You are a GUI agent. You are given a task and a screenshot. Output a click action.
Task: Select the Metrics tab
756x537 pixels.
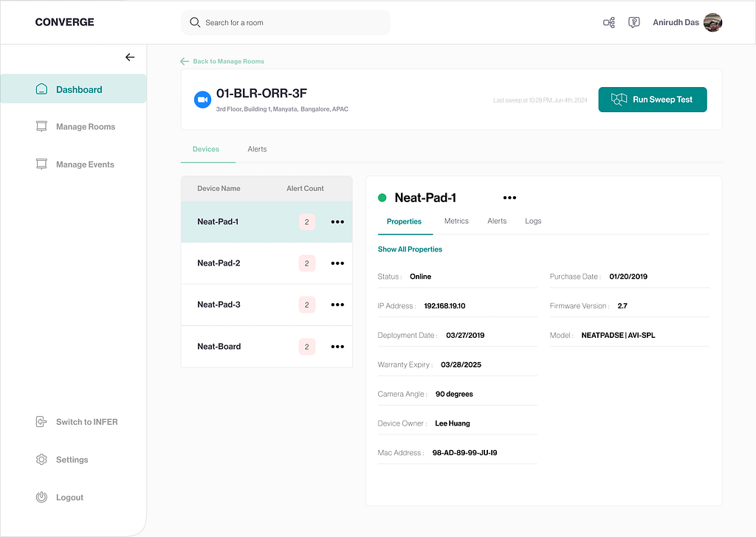point(456,221)
